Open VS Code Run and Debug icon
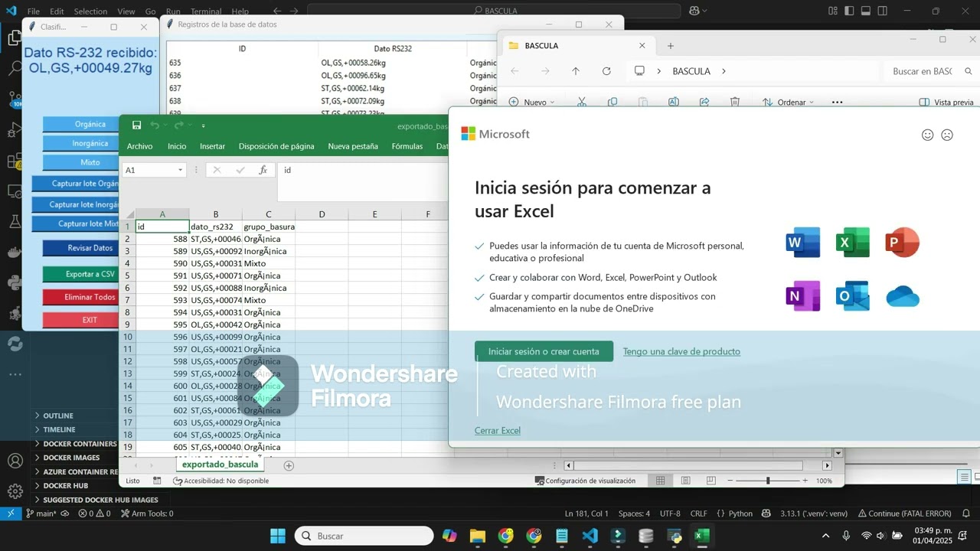980x551 pixels. (x=14, y=131)
